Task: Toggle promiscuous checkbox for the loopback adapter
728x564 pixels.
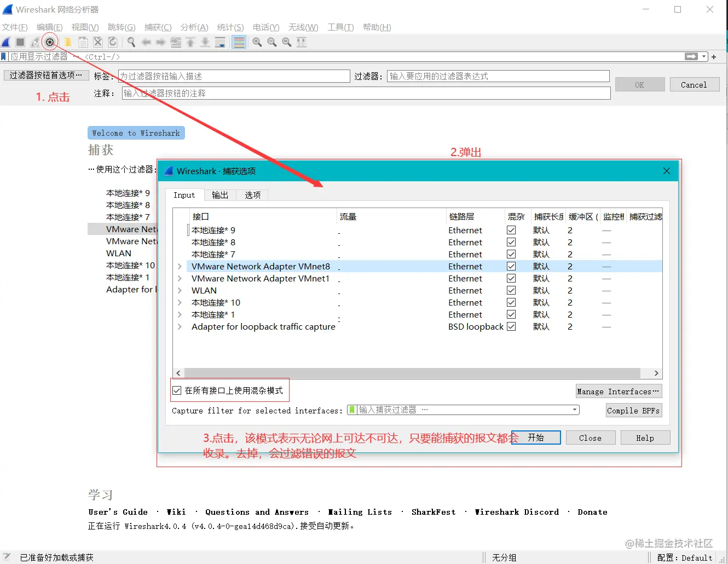Action: pyautogui.click(x=511, y=326)
